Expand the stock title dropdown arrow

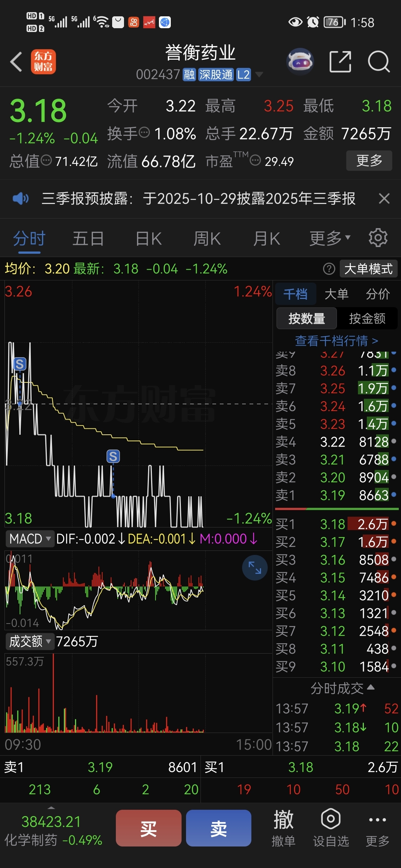click(259, 75)
